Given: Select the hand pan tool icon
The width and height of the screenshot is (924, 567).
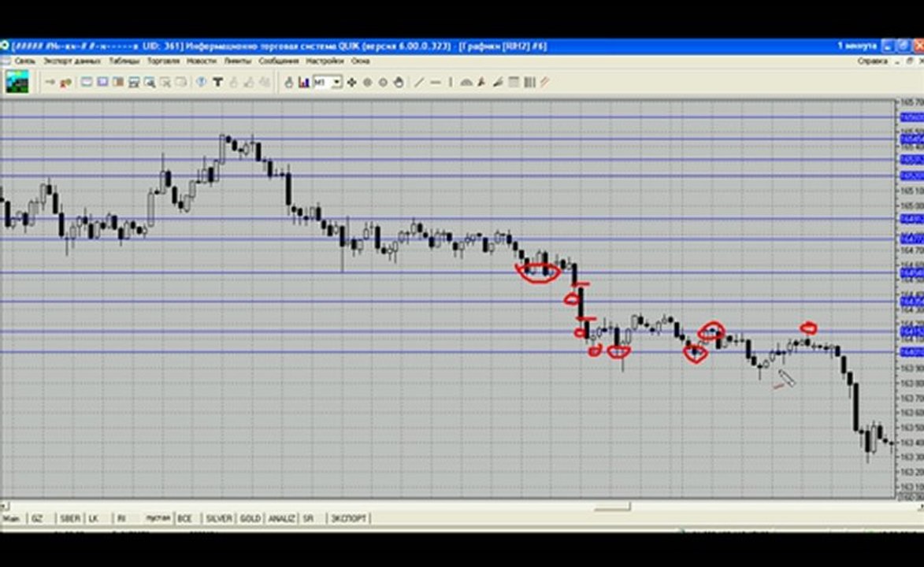Looking at the screenshot, I should point(399,83).
